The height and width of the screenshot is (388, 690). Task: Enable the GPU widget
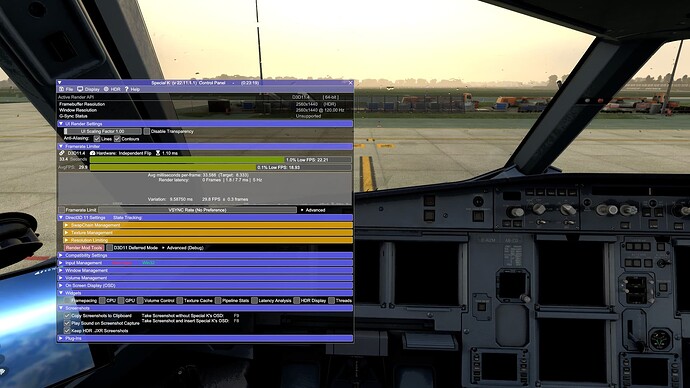pyautogui.click(x=121, y=301)
